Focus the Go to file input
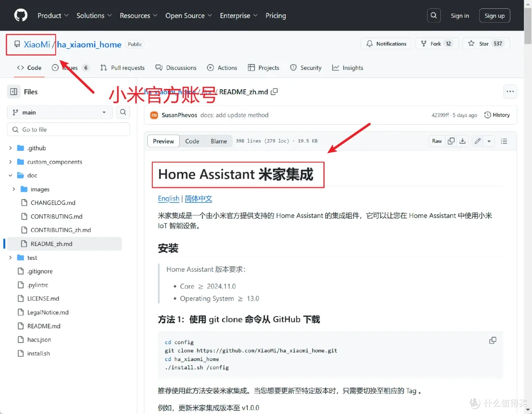Viewport: 532px width, 414px height. tap(68, 129)
